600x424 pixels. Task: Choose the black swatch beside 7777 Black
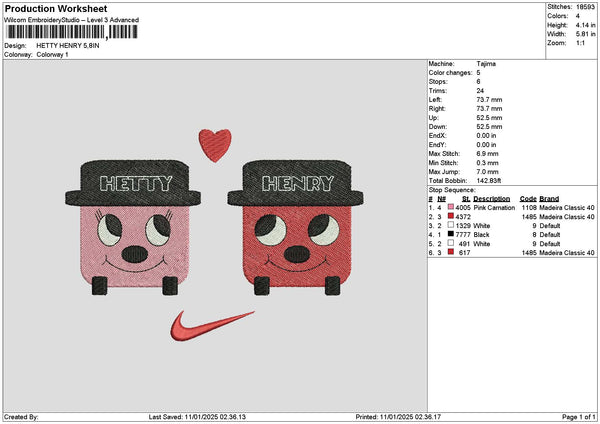(x=451, y=234)
